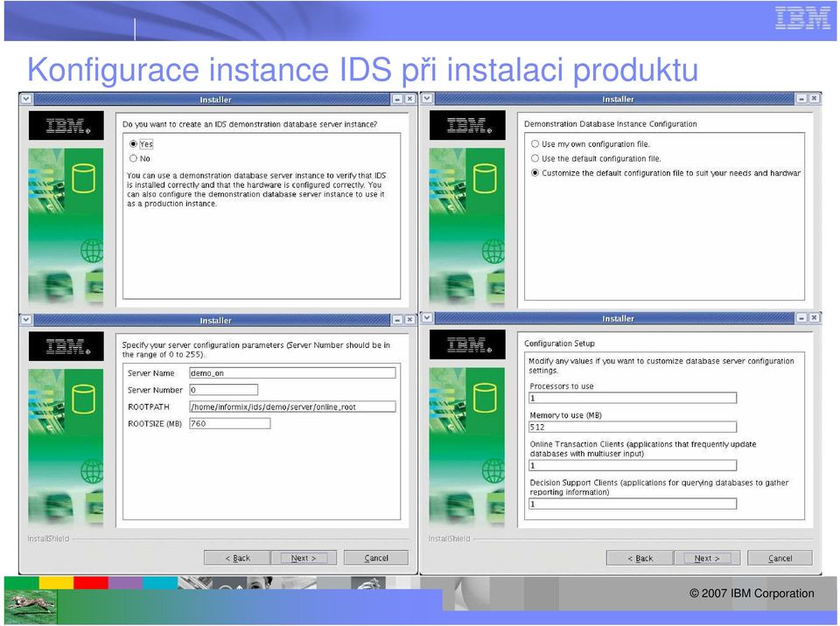The image size is (840, 626).
Task: Choose 'Use my own configuration file' option
Action: pos(535,144)
